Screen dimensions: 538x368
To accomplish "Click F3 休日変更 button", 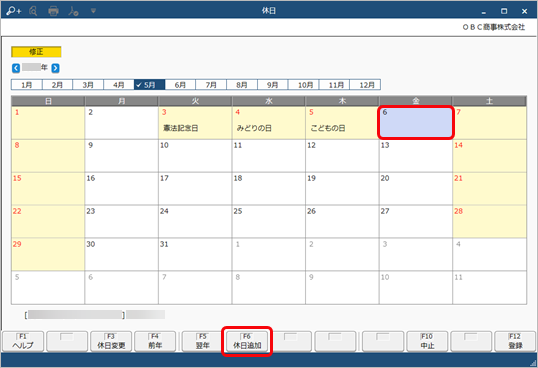I will [111, 341].
